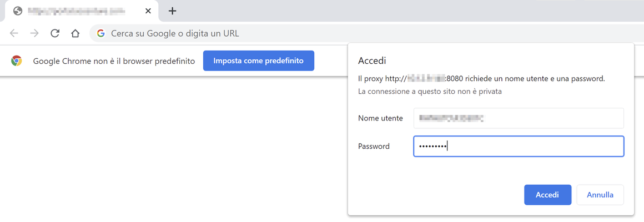
Task: Click the forward navigation arrow
Action: [34, 34]
